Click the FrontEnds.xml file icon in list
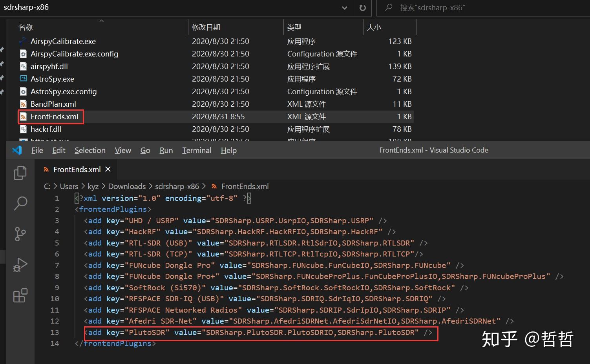Screen dimensions: 590x364 [23, 116]
